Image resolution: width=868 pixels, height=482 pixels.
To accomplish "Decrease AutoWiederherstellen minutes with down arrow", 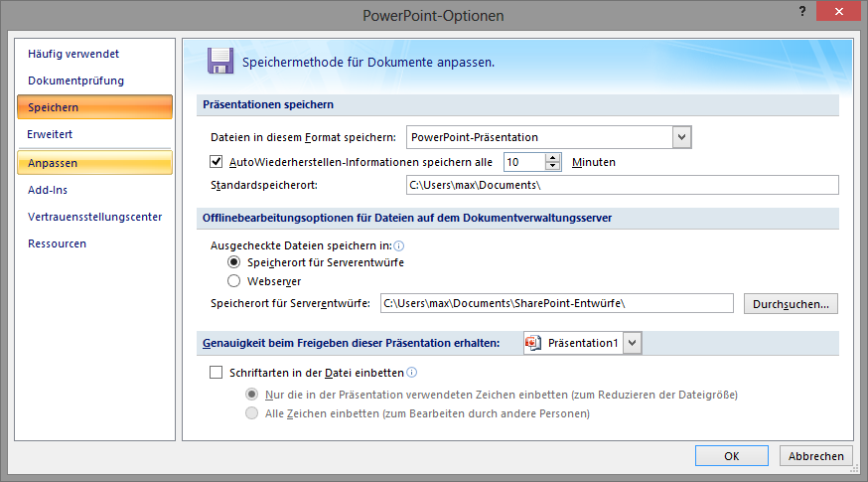I will (x=552, y=166).
